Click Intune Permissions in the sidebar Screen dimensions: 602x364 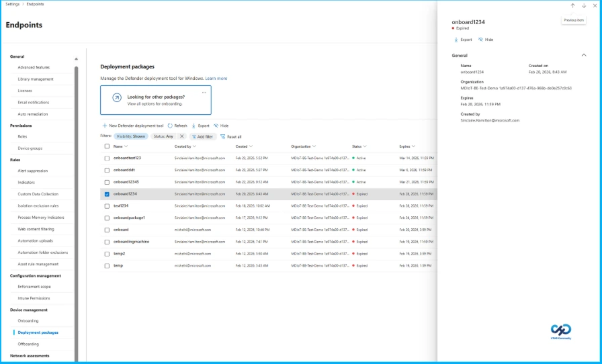34,298
